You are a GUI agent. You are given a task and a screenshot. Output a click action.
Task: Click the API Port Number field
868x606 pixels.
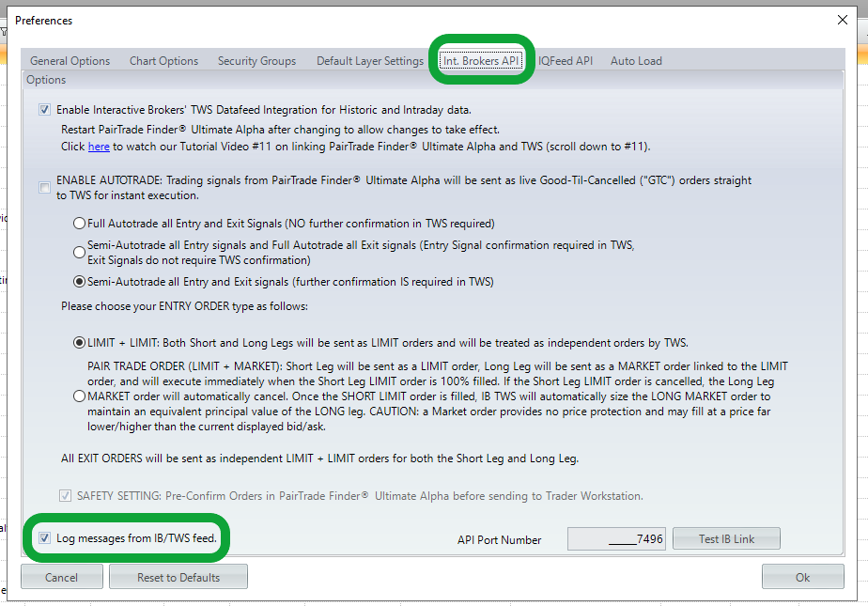[x=616, y=539]
